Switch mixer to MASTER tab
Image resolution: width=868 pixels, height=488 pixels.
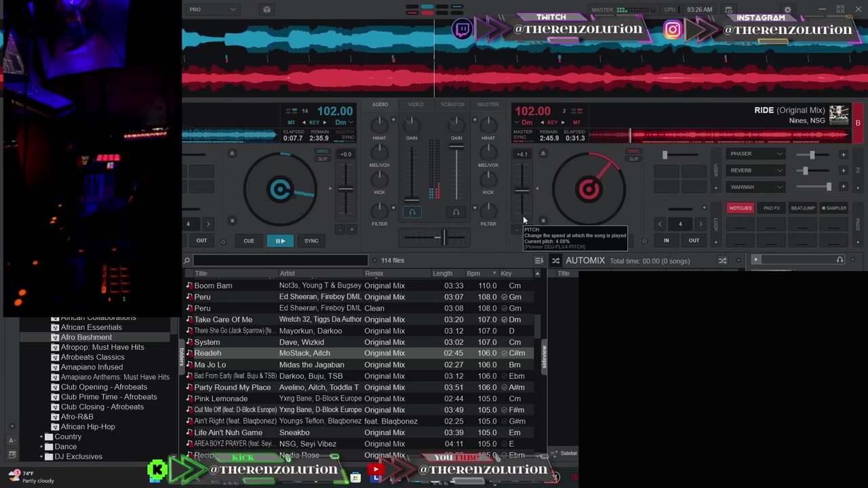click(488, 104)
